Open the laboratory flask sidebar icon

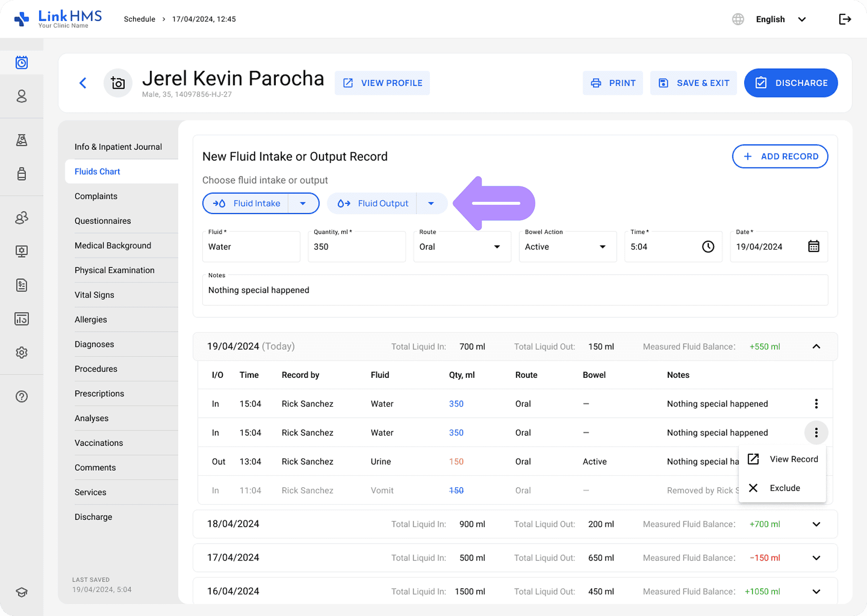(22, 140)
